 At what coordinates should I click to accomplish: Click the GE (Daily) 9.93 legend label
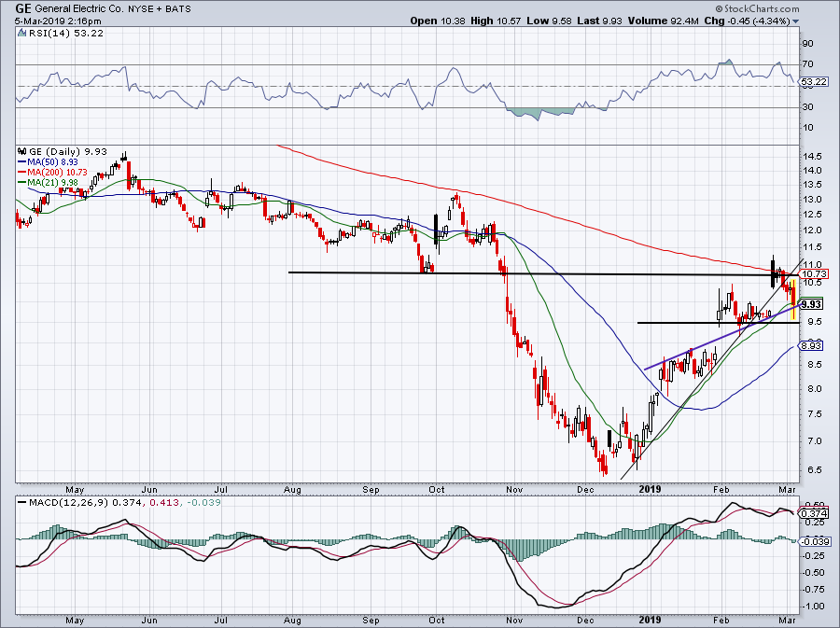[x=68, y=152]
